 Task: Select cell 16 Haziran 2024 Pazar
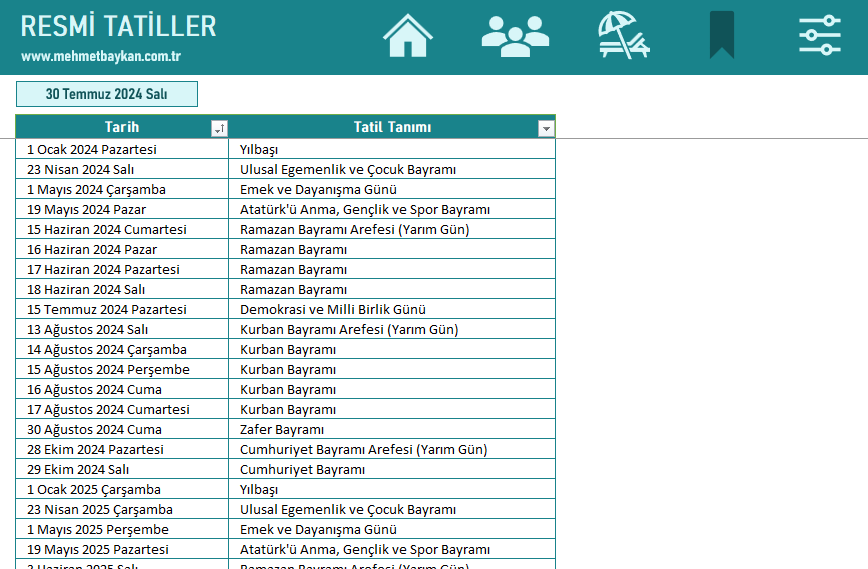tap(122, 249)
